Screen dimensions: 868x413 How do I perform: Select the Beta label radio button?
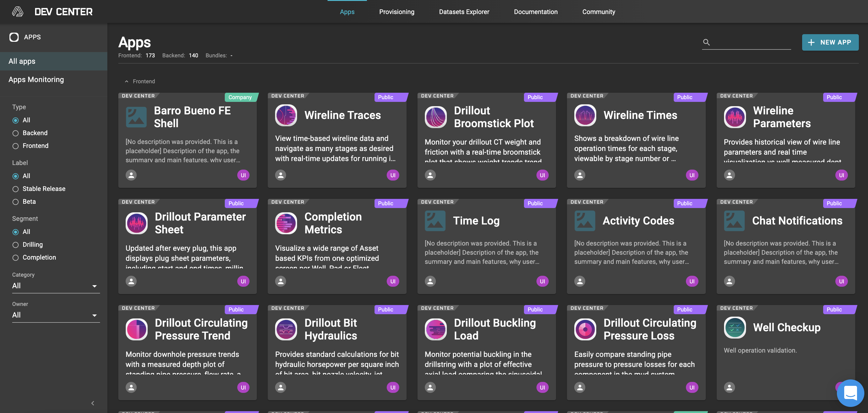click(x=16, y=202)
